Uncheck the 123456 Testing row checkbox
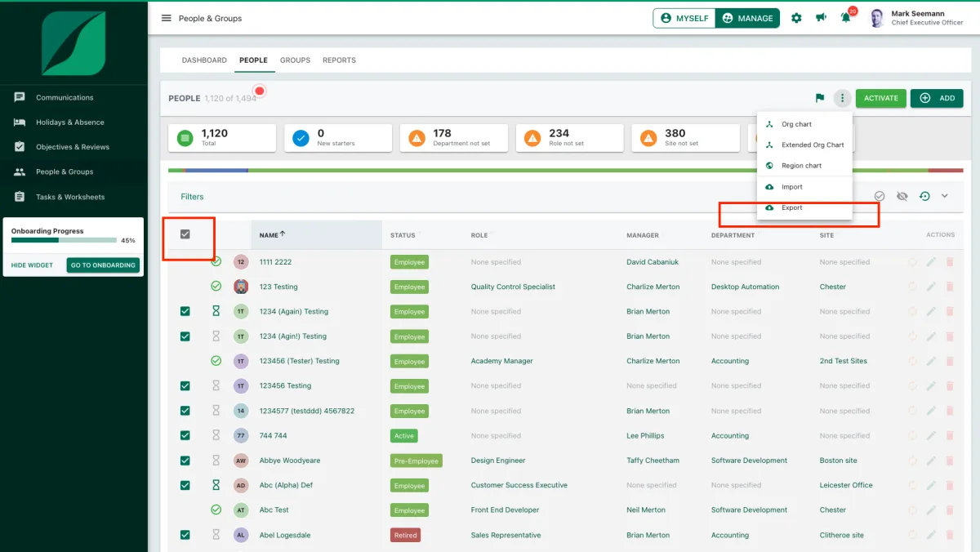Viewport: 980px width, 552px height. click(x=185, y=385)
